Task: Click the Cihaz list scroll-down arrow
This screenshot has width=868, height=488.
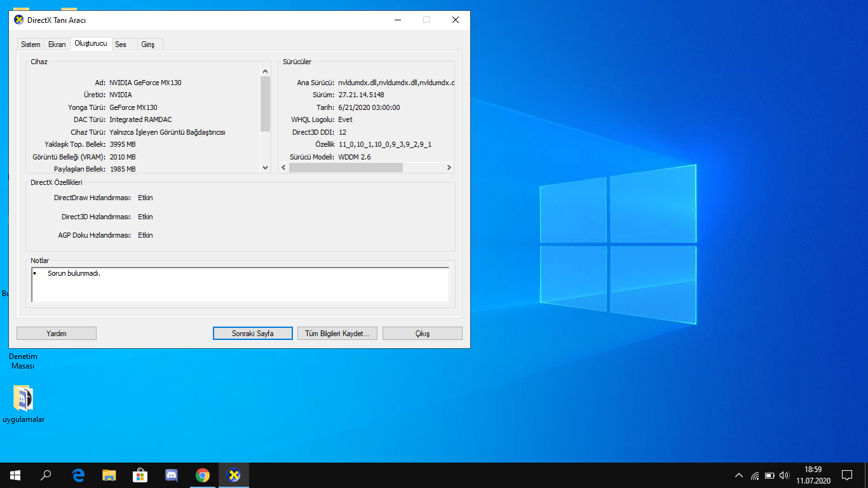Action: click(x=266, y=167)
